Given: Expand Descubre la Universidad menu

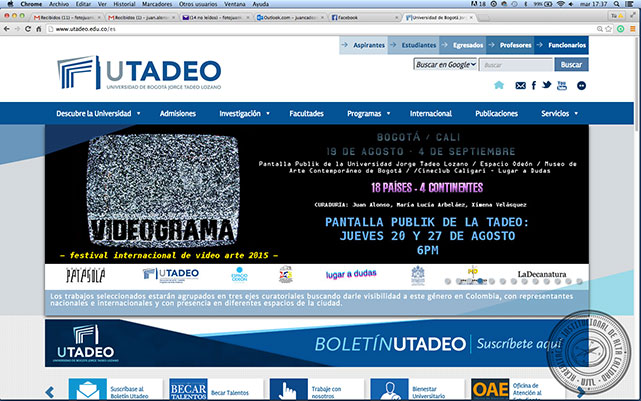Looking at the screenshot, I should pyautogui.click(x=97, y=114).
